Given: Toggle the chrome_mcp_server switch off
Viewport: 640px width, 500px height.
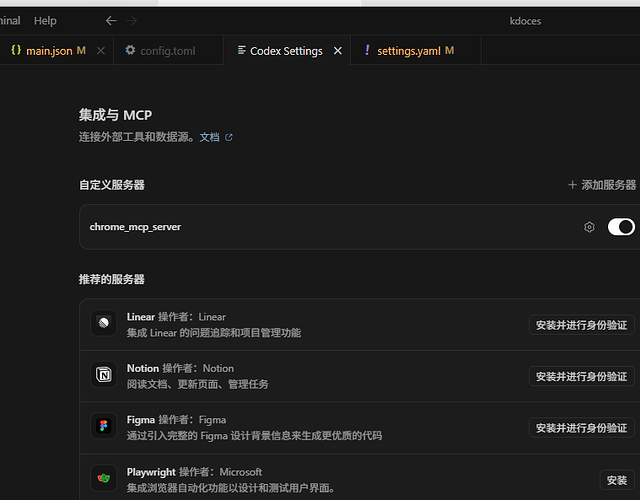Looking at the screenshot, I should coord(621,227).
